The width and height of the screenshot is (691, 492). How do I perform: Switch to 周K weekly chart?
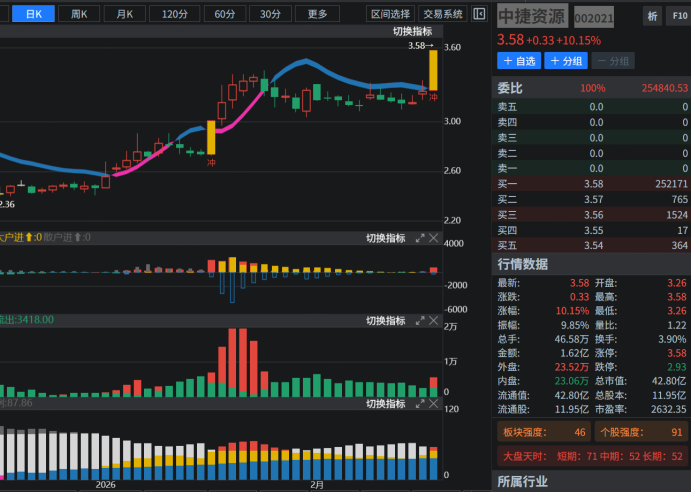click(79, 14)
